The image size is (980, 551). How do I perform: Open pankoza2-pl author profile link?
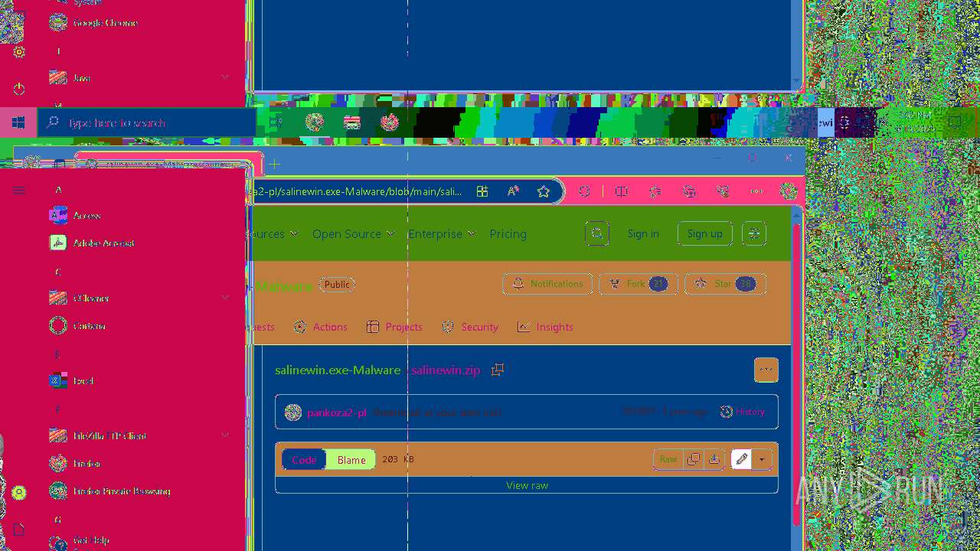(x=336, y=412)
